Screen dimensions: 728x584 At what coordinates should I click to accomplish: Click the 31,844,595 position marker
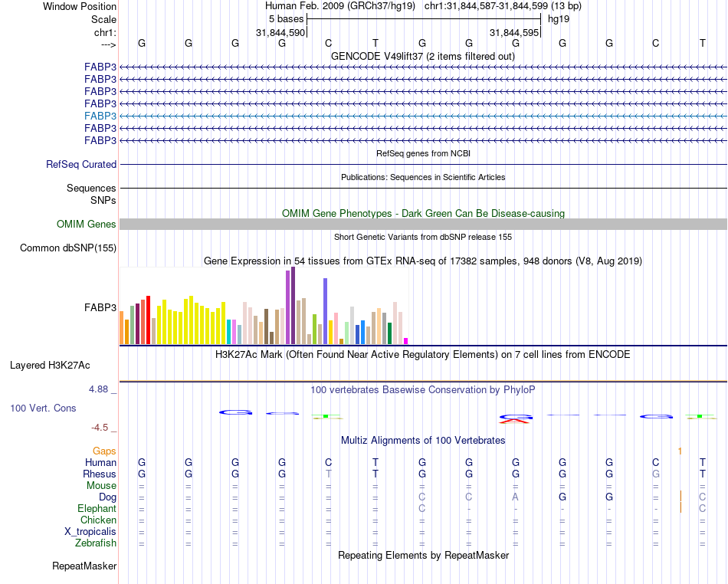[514, 32]
